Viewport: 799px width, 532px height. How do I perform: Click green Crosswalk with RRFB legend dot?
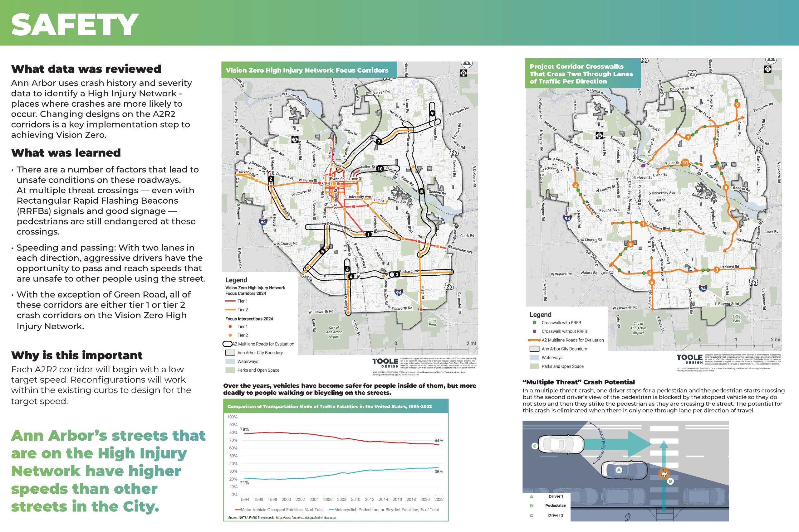pyautogui.click(x=534, y=323)
